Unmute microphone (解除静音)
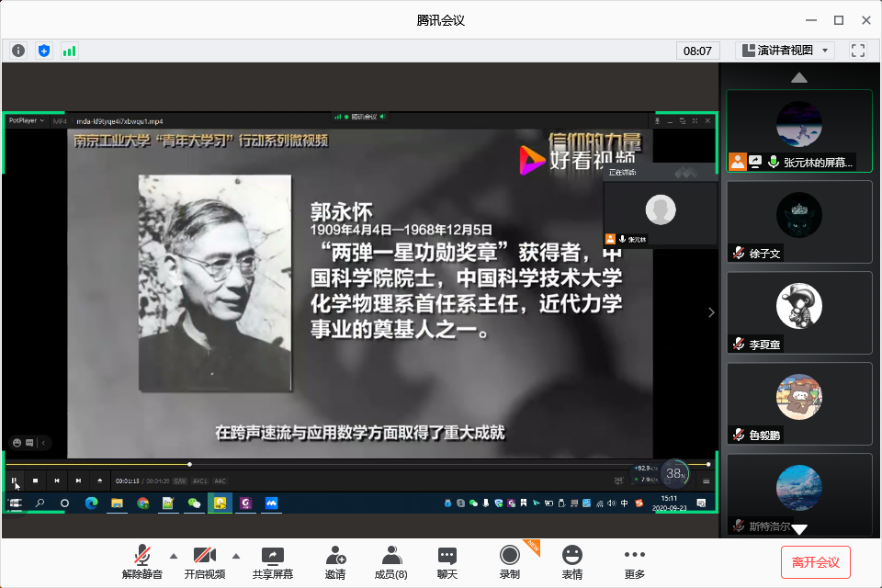882x588 pixels. click(142, 561)
